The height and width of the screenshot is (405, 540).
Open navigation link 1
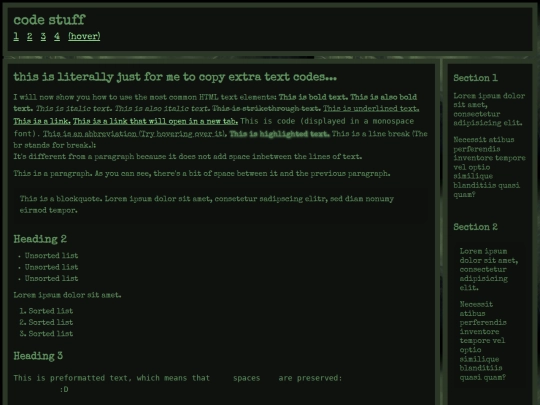(16, 37)
